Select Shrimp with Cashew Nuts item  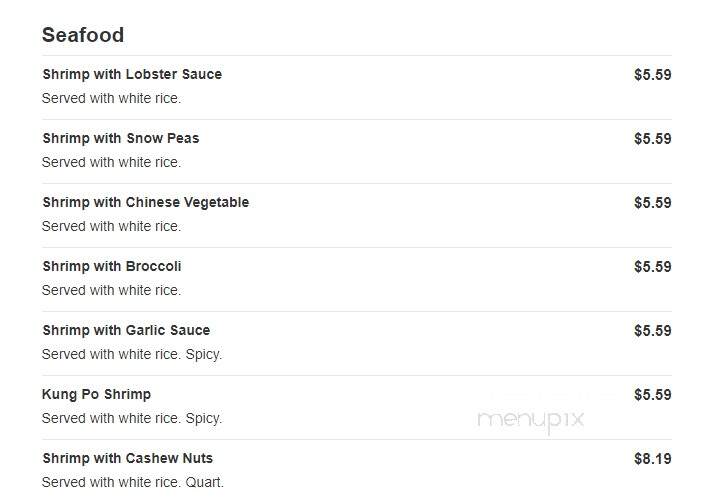coord(128,458)
